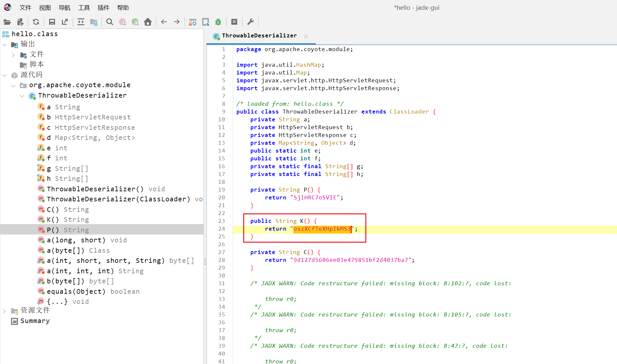Viewport: 617px width, 364px height.
Task: Click HashMap in import statement
Action: (x=308, y=65)
